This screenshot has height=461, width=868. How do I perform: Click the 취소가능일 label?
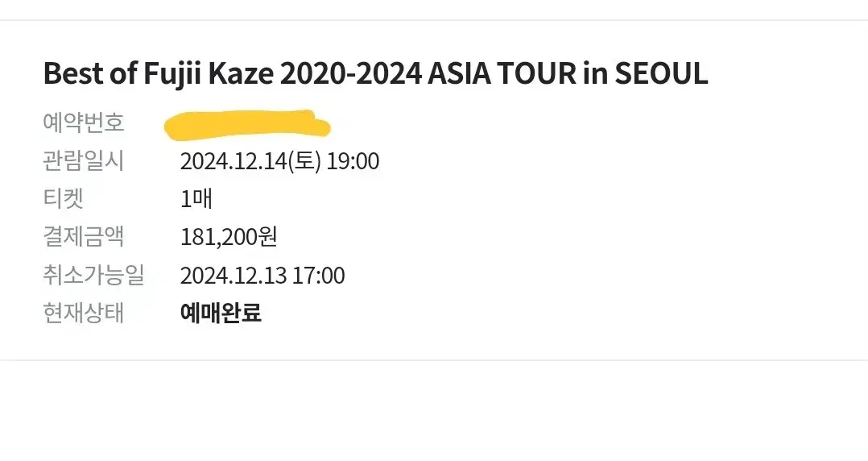(x=93, y=275)
